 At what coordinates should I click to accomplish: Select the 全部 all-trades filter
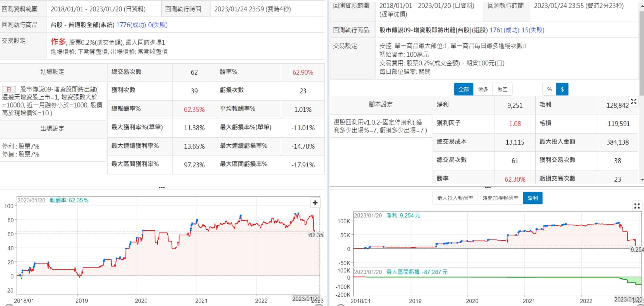point(463,89)
